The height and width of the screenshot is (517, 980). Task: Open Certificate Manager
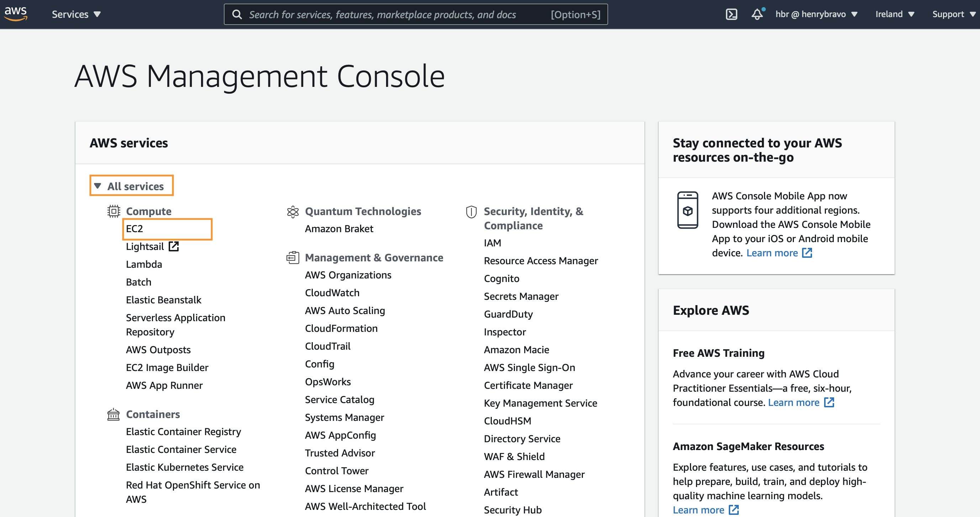pos(528,386)
